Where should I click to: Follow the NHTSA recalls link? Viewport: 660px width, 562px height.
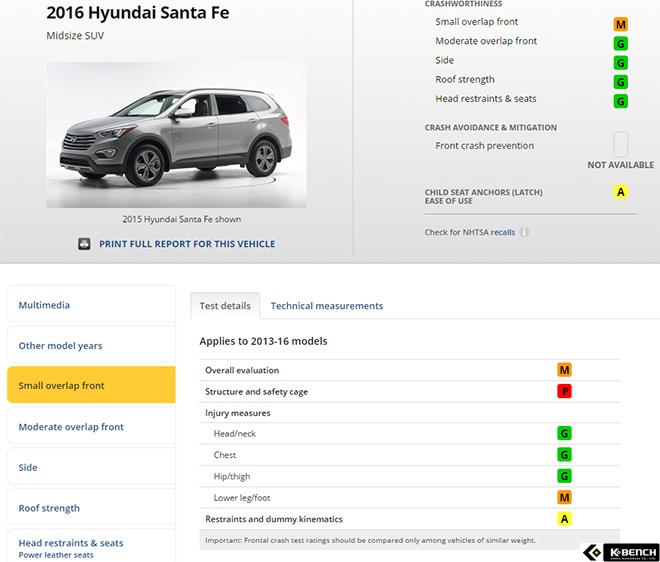pos(503,232)
